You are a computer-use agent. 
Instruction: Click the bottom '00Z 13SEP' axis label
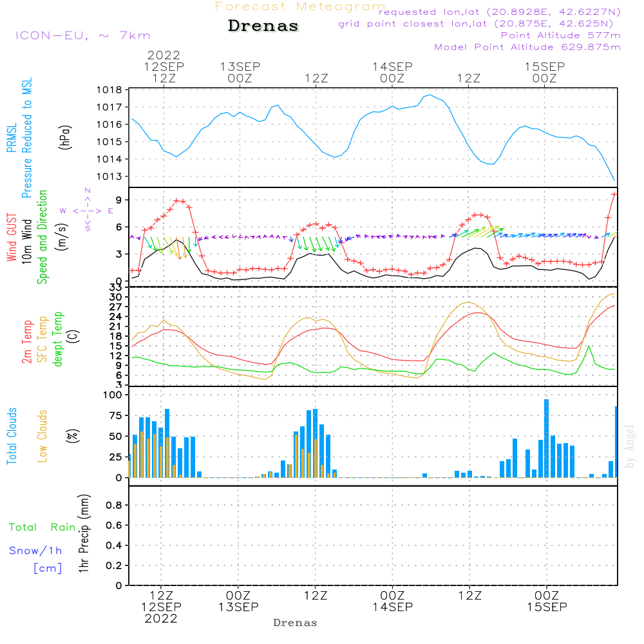coord(238,601)
